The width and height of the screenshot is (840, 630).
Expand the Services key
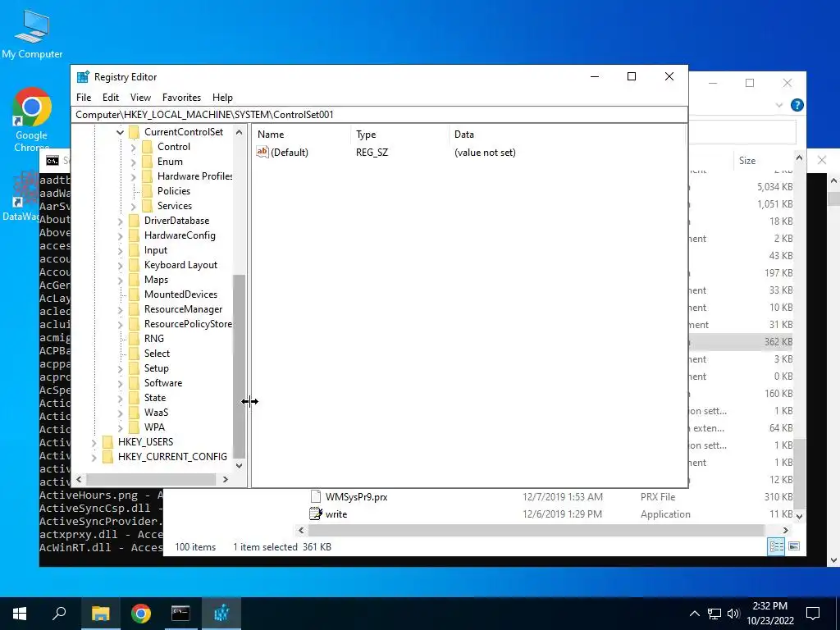(134, 206)
